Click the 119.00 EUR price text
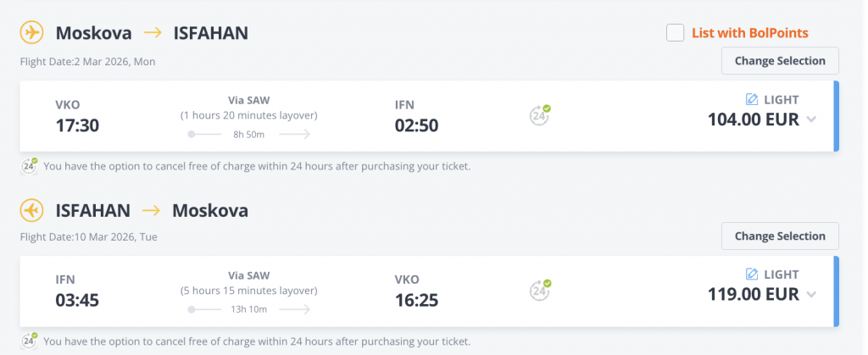868x355 pixels. (x=754, y=294)
